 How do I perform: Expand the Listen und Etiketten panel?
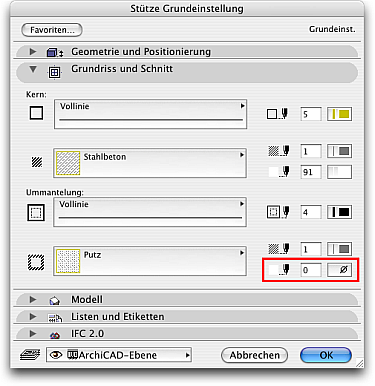tap(33, 316)
